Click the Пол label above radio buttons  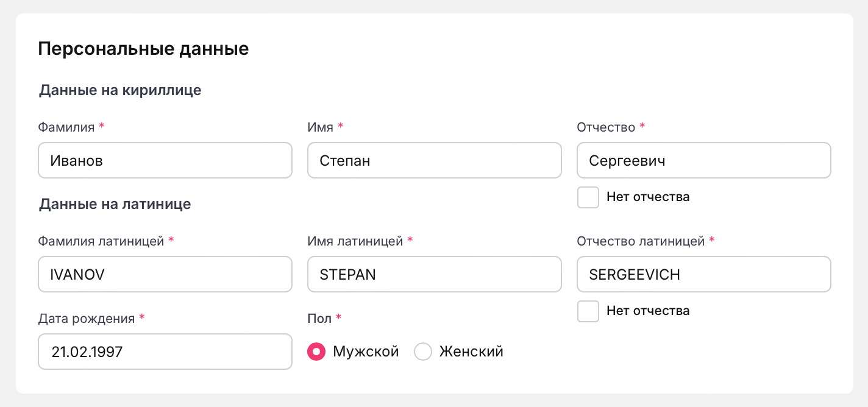point(319,319)
